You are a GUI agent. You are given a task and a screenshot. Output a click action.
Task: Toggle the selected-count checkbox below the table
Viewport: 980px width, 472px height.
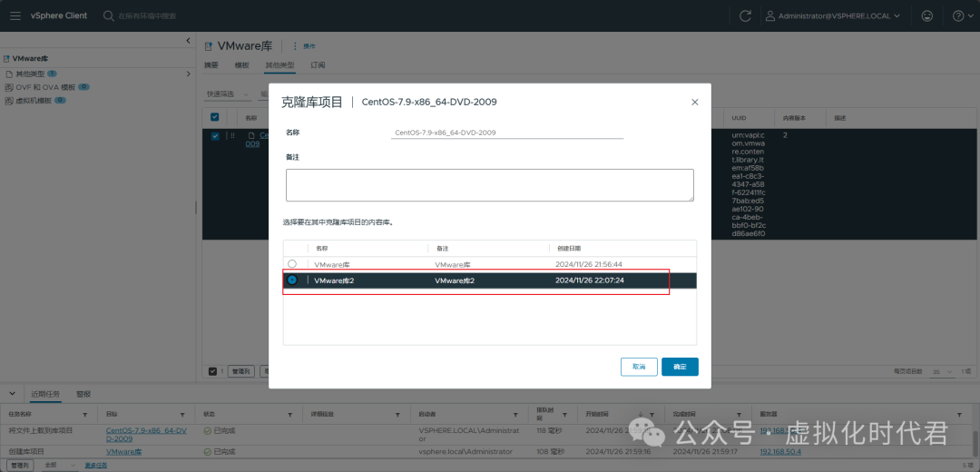(212, 371)
